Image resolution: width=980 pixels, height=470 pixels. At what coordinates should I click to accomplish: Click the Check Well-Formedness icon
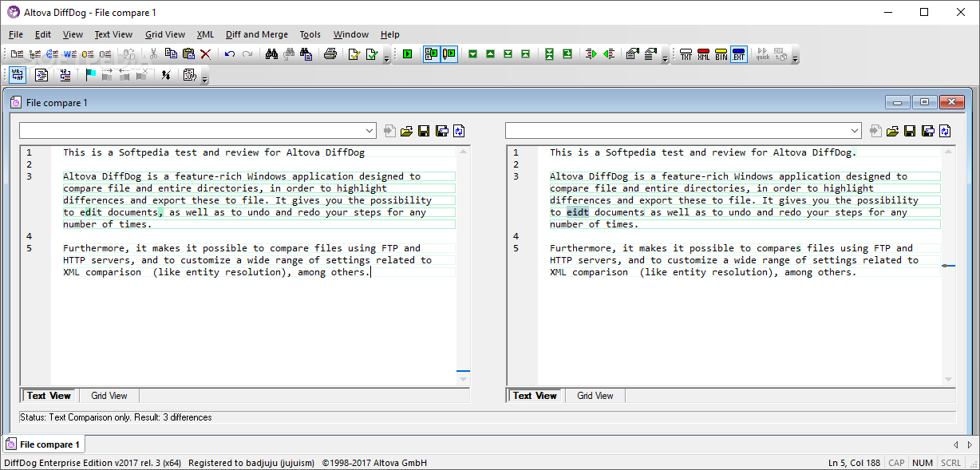(354, 54)
